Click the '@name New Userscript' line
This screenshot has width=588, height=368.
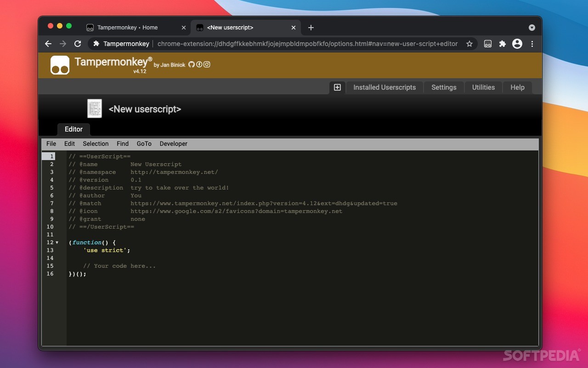tap(125, 164)
